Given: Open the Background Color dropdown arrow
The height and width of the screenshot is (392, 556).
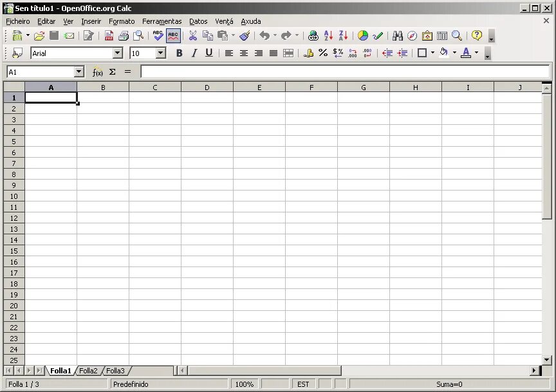Looking at the screenshot, I should [x=454, y=53].
